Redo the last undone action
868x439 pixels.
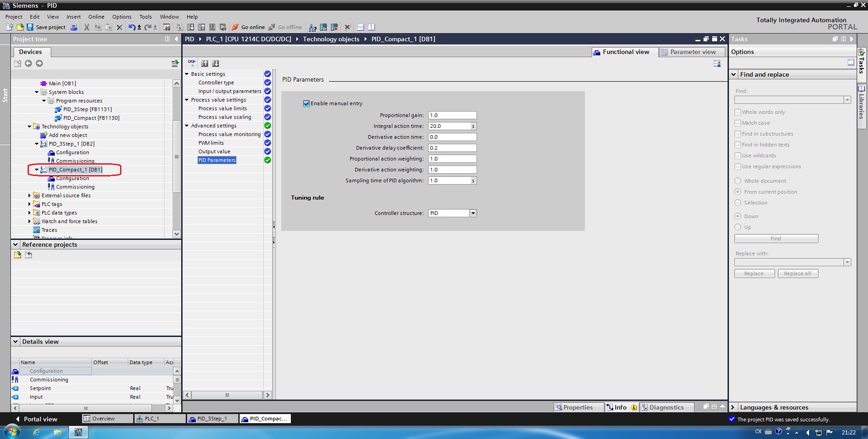[x=148, y=27]
